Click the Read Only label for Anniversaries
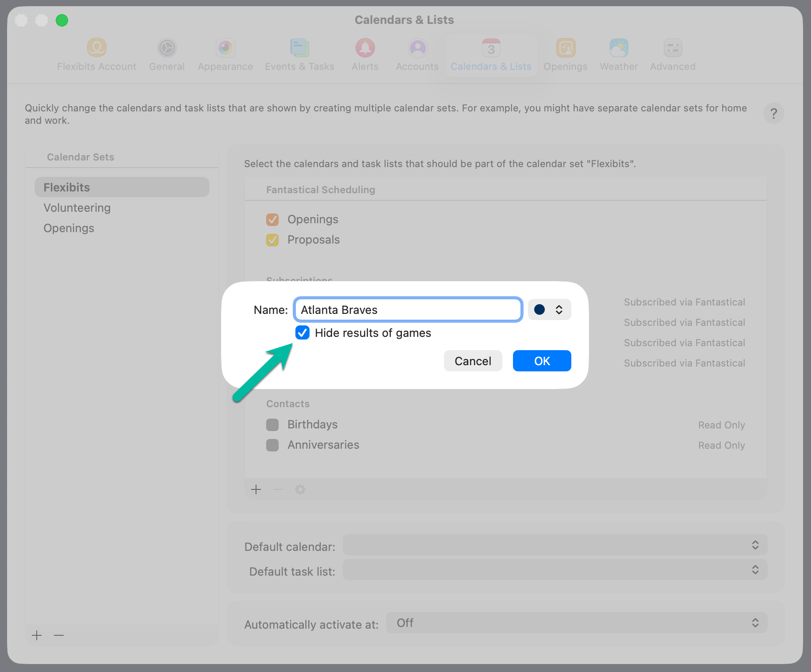This screenshot has width=811, height=672. (x=722, y=445)
